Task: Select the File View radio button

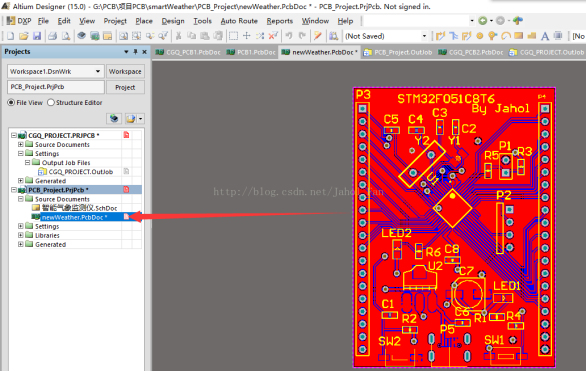Action: point(11,102)
